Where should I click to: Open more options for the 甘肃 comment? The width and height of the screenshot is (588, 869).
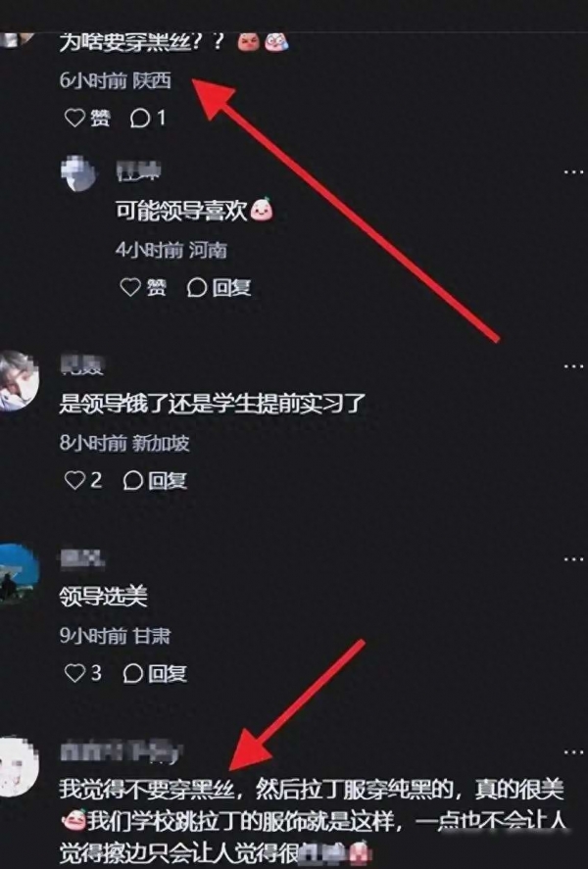pyautogui.click(x=573, y=559)
